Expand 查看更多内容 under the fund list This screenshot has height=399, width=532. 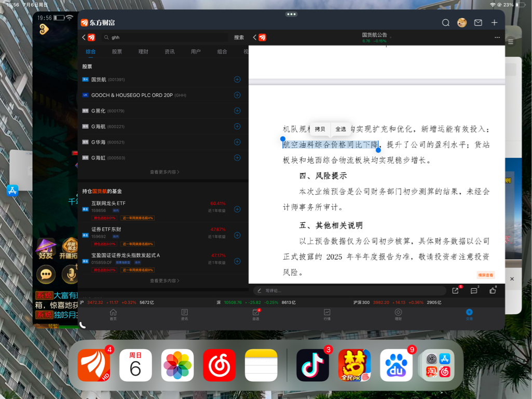click(165, 281)
